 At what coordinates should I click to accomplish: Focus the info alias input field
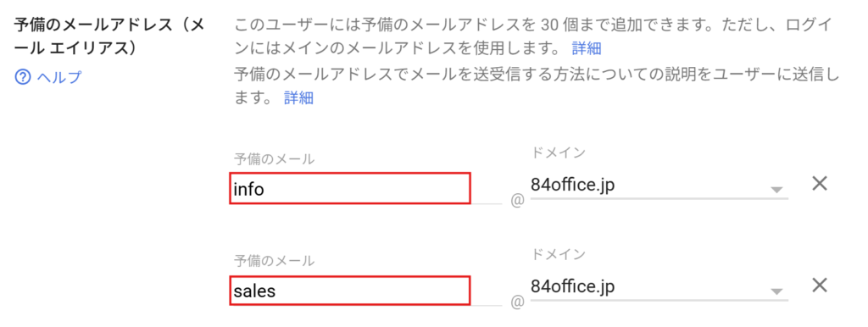point(350,189)
